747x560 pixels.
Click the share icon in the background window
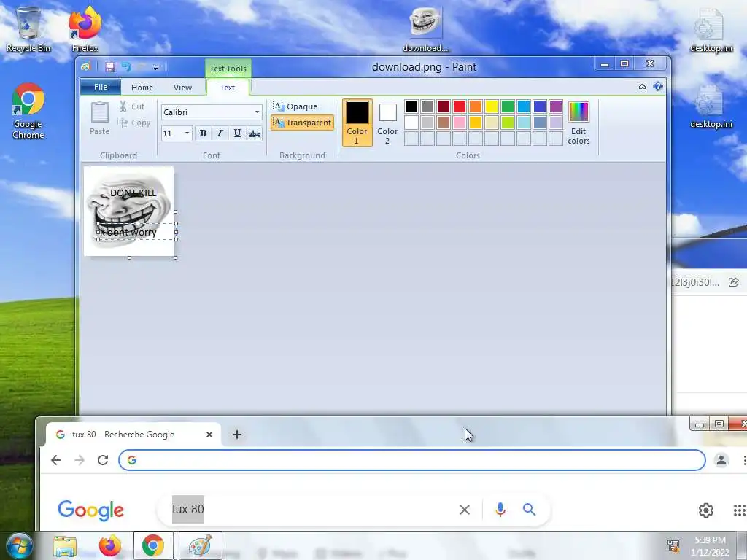point(734,282)
